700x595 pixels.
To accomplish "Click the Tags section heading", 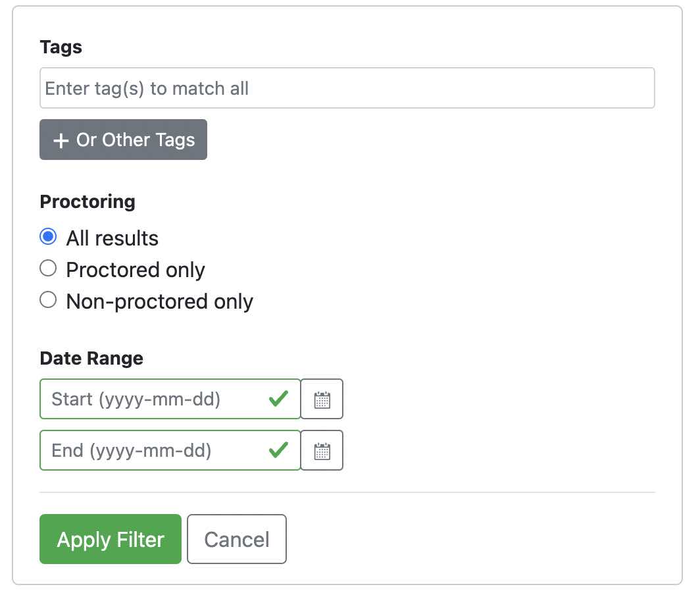I will [61, 47].
